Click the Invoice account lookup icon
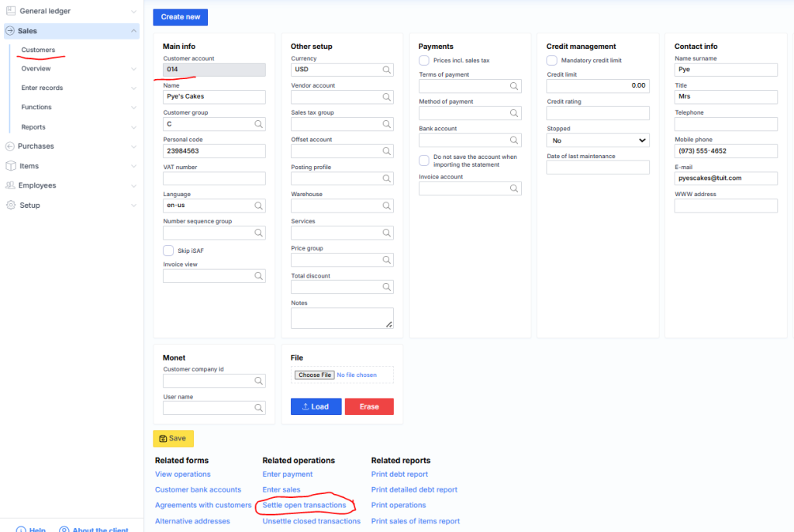 514,188
